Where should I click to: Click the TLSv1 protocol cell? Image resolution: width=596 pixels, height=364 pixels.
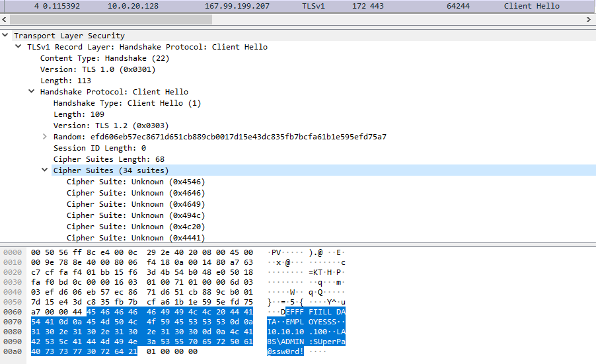click(x=314, y=6)
